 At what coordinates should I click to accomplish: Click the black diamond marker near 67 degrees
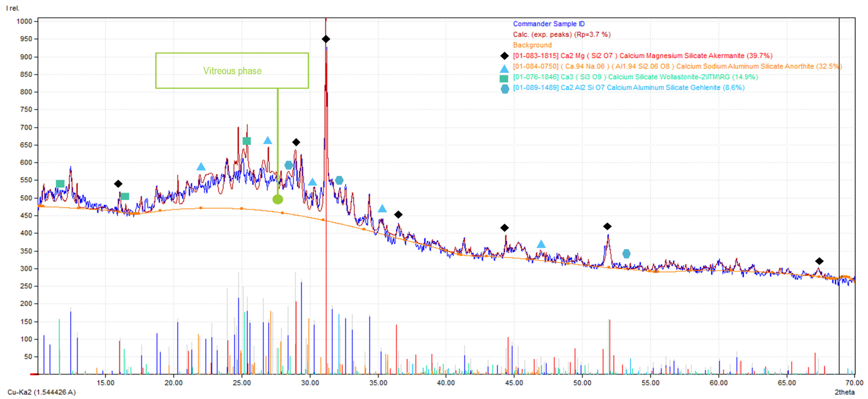pyautogui.click(x=819, y=261)
